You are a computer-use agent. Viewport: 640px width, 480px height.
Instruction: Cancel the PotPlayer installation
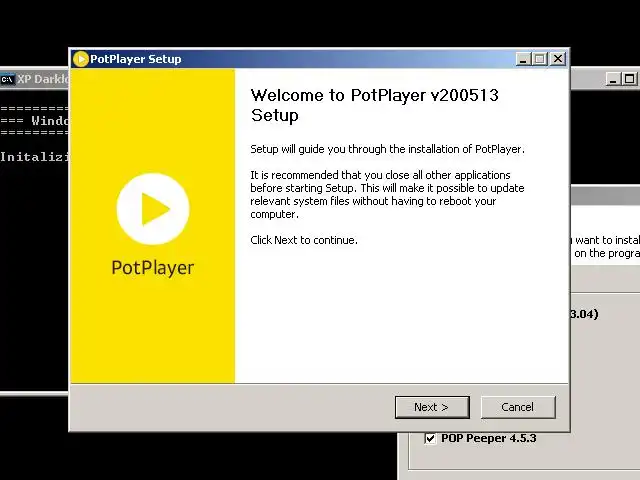[x=518, y=407]
